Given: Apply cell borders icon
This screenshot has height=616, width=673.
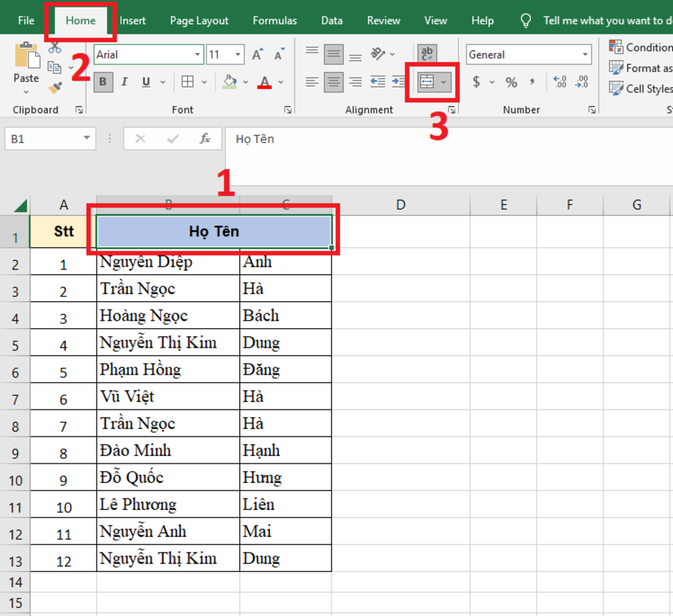Looking at the screenshot, I should [188, 81].
